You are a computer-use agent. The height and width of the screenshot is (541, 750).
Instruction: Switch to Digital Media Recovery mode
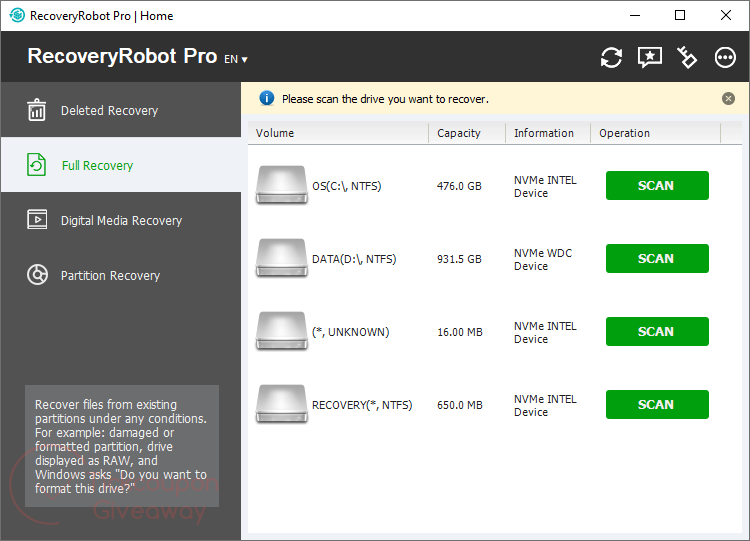[121, 220]
